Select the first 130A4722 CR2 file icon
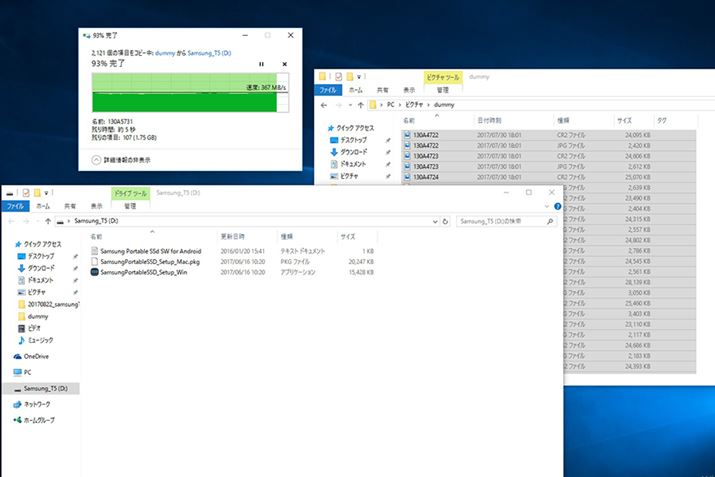Screen dimensions: 715x477 click(x=408, y=134)
